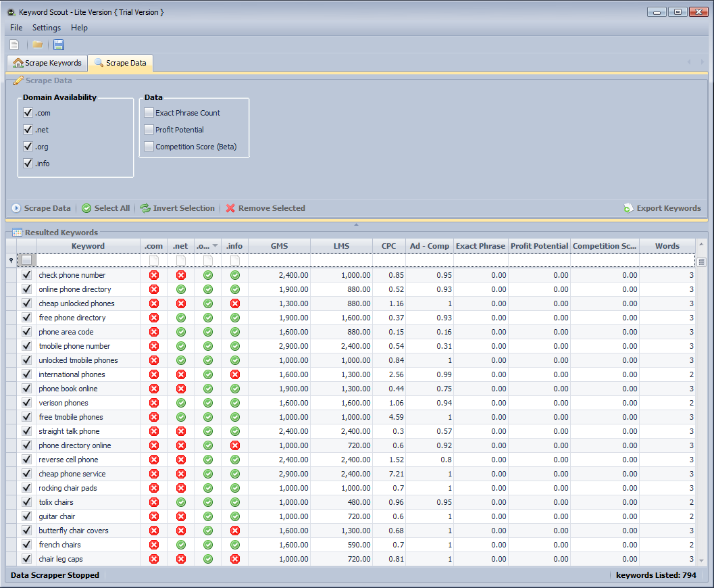
Task: Click the Scrape Data play icon
Action: tap(17, 208)
